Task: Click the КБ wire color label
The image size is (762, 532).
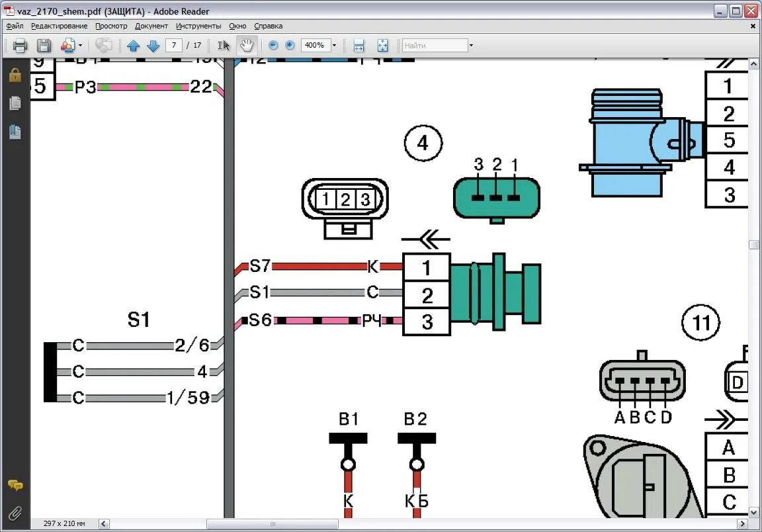Action: pyautogui.click(x=417, y=500)
